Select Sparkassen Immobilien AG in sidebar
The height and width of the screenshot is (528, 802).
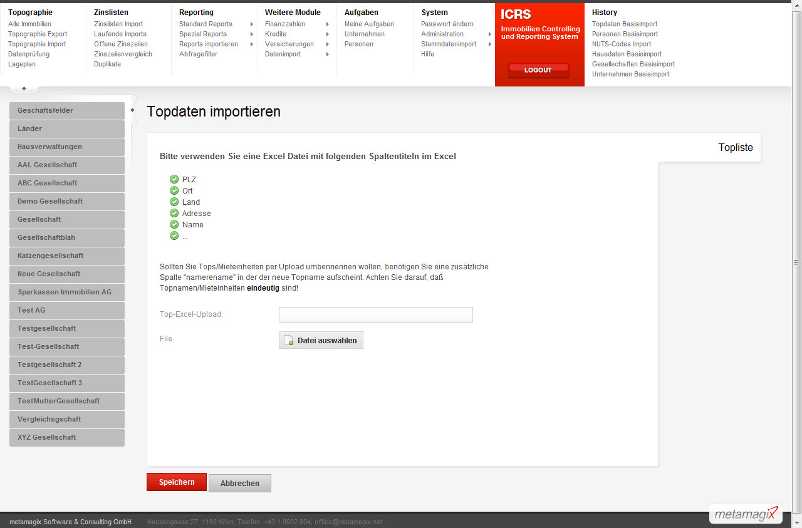67,292
